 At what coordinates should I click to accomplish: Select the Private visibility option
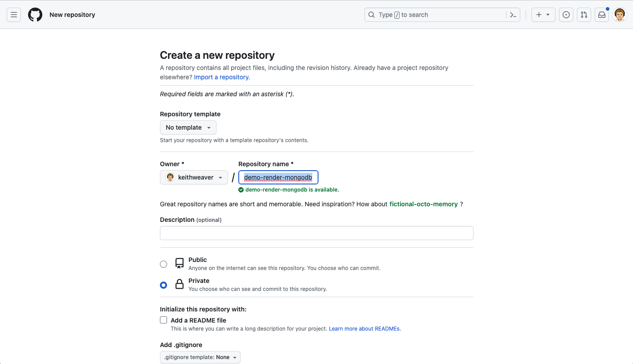coord(163,285)
